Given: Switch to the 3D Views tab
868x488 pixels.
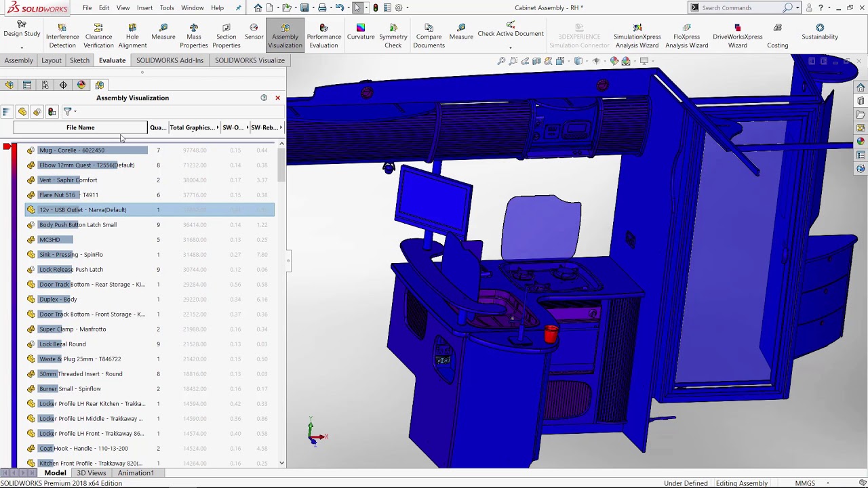Looking at the screenshot, I should pyautogui.click(x=92, y=472).
